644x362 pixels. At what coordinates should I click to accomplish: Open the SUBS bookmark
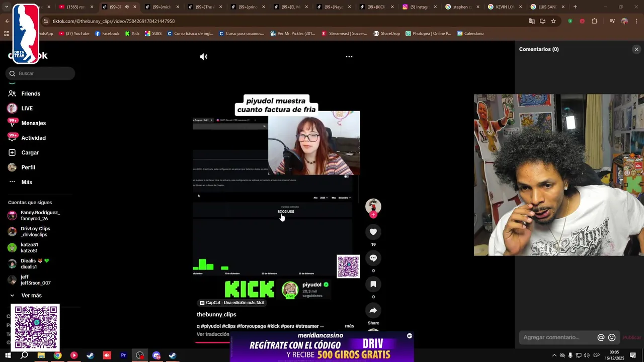[153, 34]
